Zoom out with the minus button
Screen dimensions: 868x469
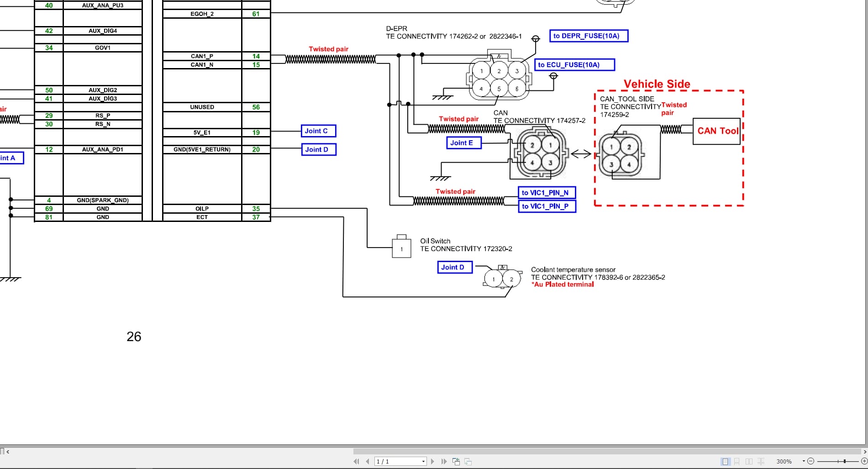pos(811,462)
